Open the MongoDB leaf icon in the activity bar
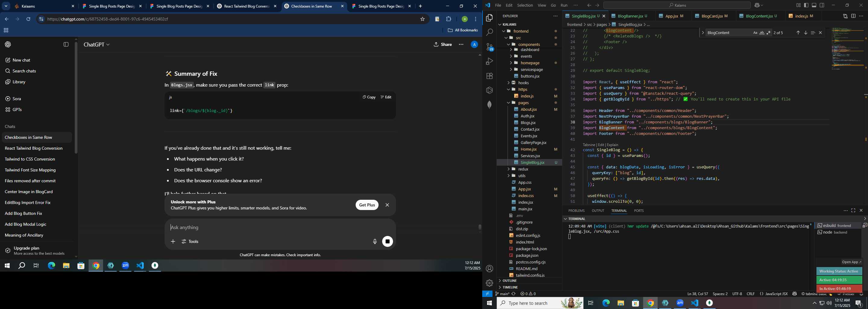Viewport: 868px width, 309px height. click(x=489, y=105)
